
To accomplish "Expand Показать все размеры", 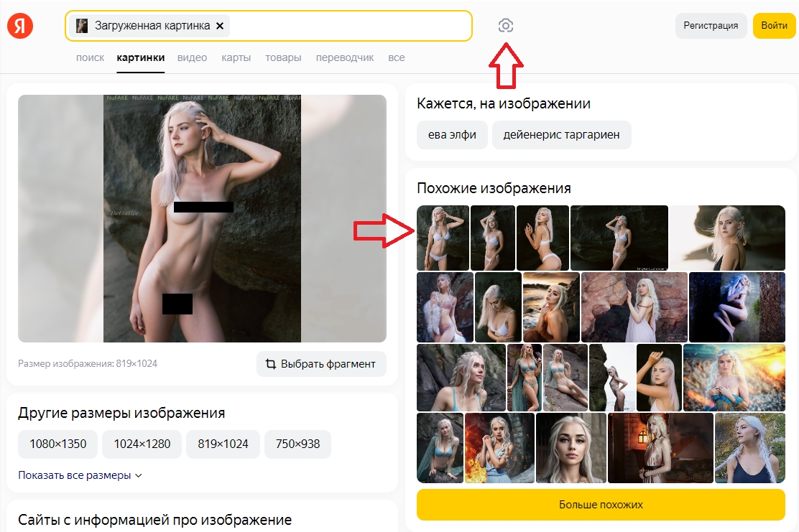I will coord(80,475).
